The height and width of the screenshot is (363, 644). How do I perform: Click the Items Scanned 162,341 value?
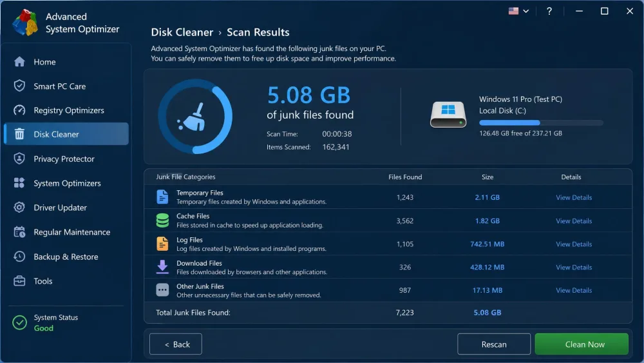pos(336,147)
